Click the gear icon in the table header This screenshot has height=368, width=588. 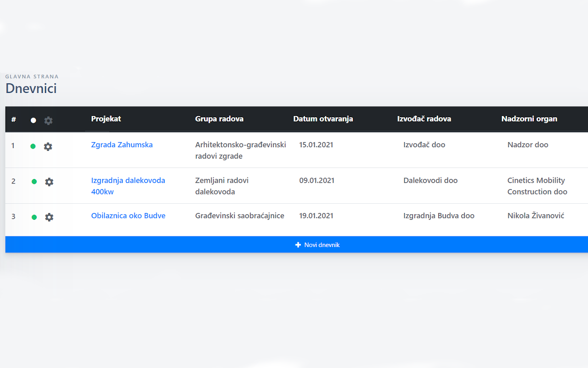(48, 121)
